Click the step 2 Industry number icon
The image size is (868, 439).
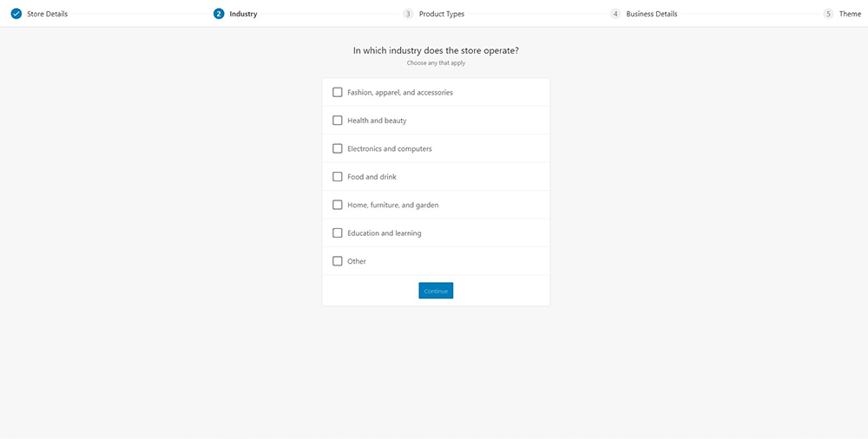tap(219, 14)
